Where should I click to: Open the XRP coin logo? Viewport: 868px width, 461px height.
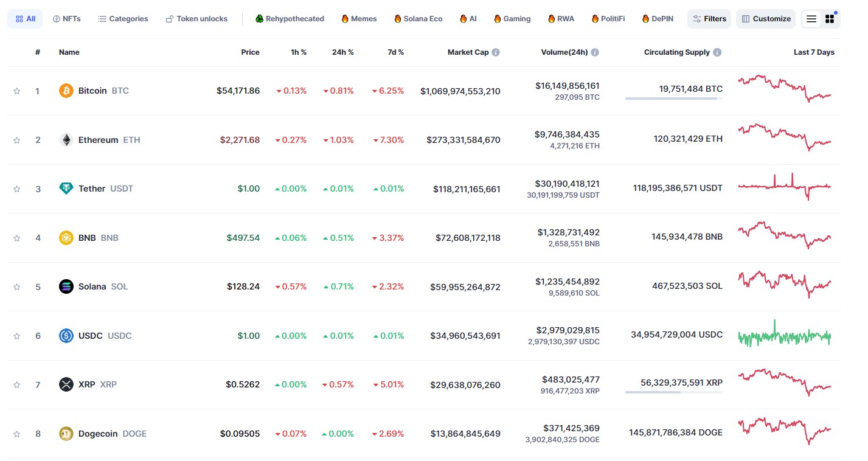[66, 384]
